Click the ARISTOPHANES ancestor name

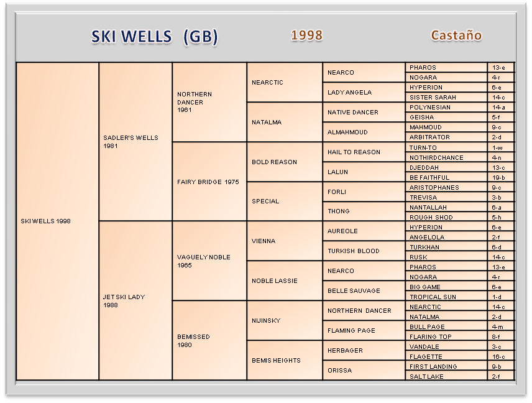coord(434,187)
